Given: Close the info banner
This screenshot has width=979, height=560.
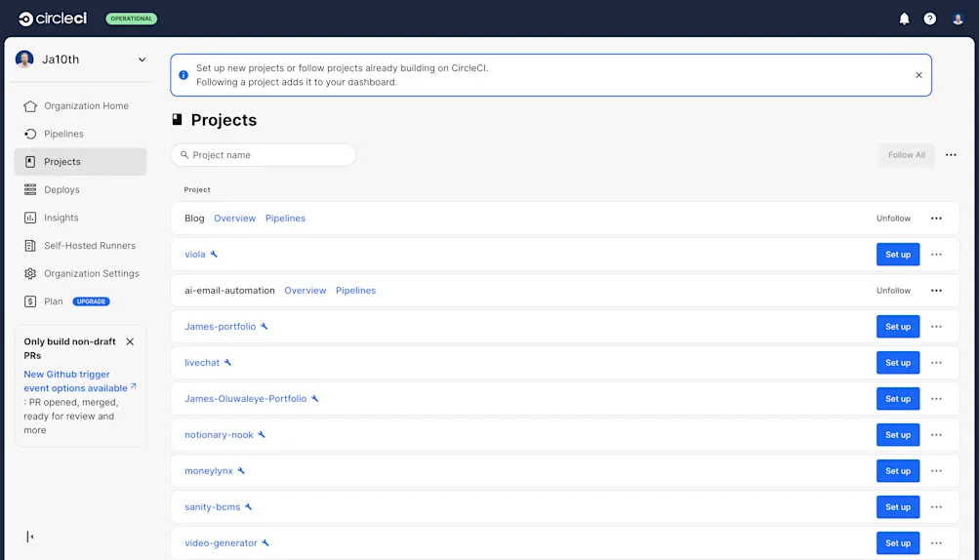Looking at the screenshot, I should (918, 75).
